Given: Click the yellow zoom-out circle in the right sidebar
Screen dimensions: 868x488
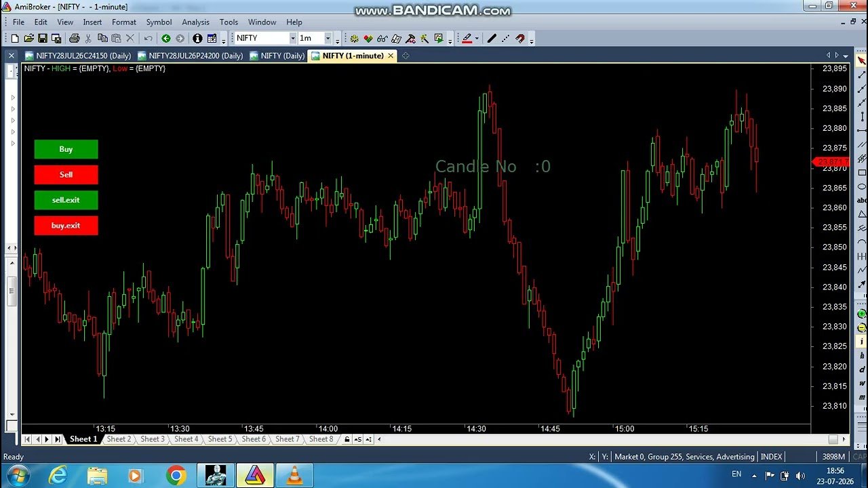Looking at the screenshot, I should (x=862, y=327).
